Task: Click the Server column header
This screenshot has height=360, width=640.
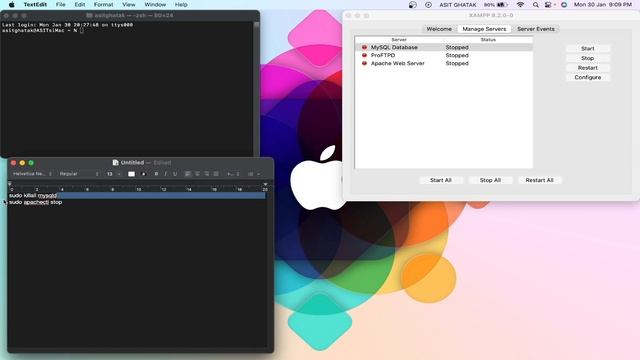Action: coord(399,40)
